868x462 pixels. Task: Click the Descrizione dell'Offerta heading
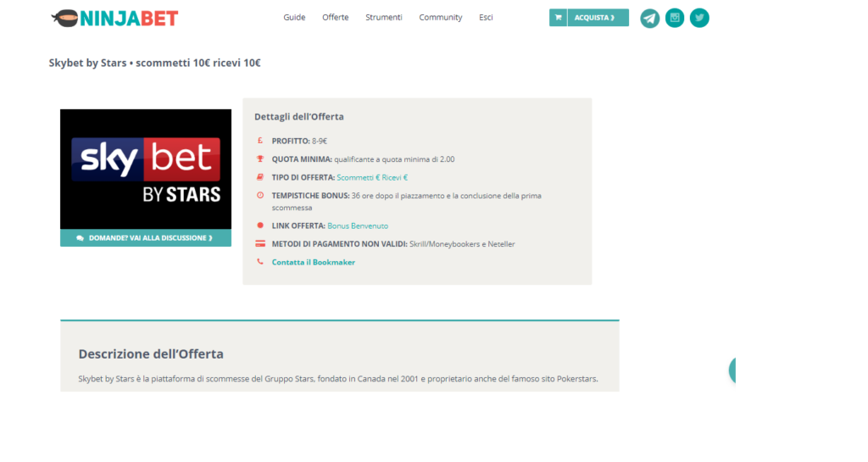coord(151,354)
